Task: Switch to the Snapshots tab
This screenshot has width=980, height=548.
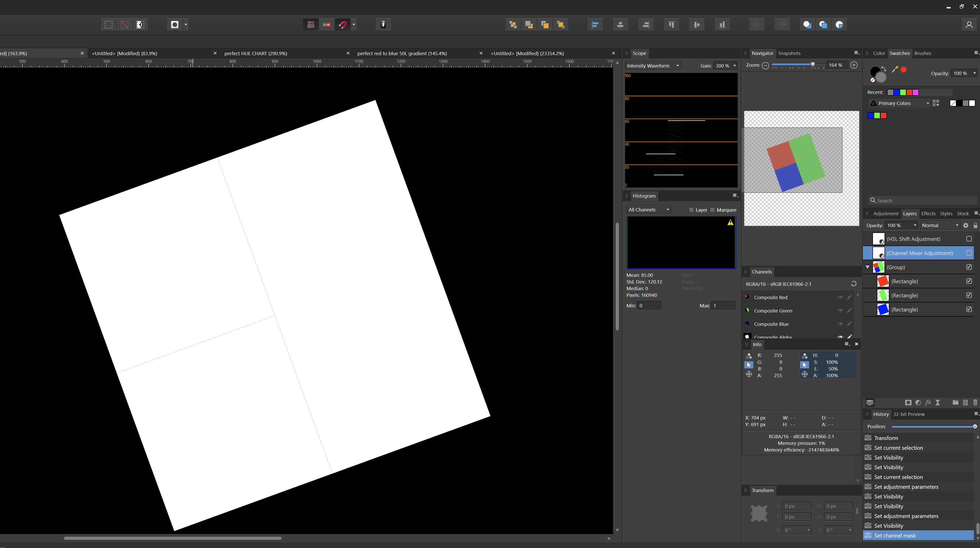Action: pos(789,53)
